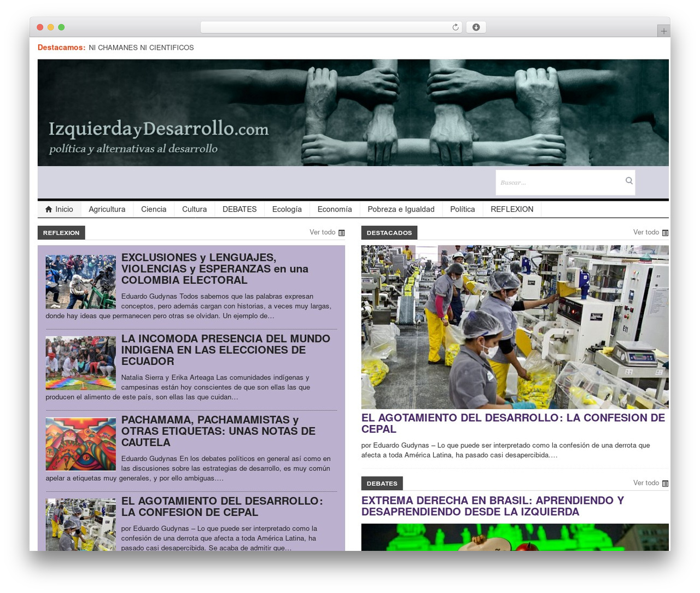Viewport: 700px width, 593px height.
Task: Click the browser download icon
Action: [476, 27]
